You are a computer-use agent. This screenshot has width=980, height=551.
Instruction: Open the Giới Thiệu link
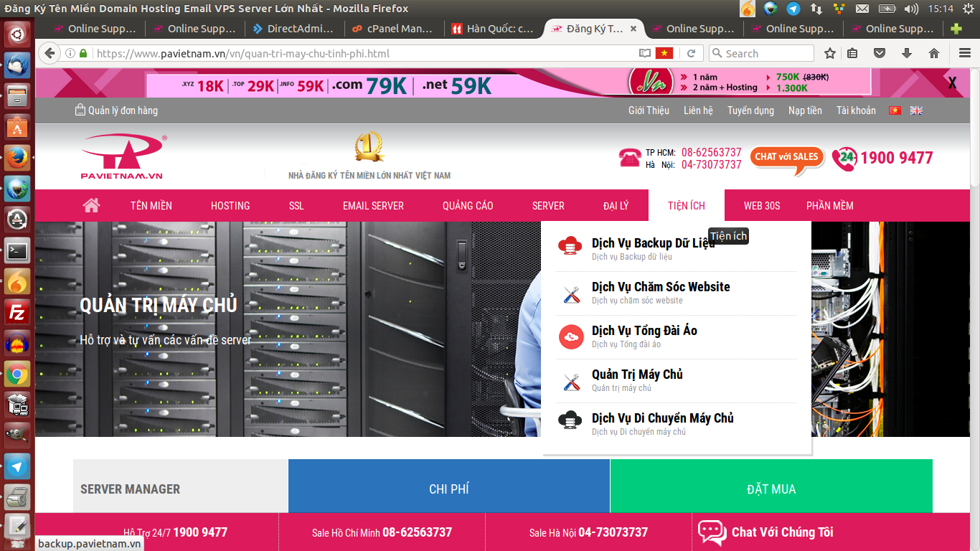(x=649, y=110)
